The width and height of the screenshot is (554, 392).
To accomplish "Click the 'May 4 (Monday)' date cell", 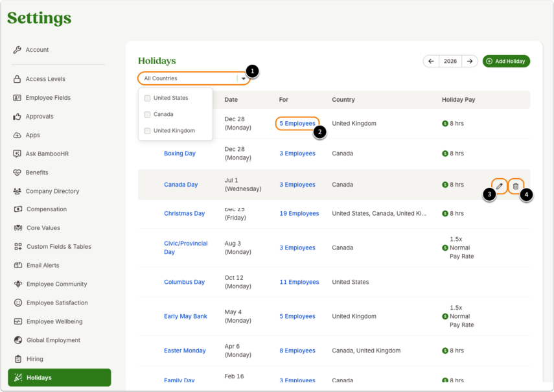I will [238, 316].
